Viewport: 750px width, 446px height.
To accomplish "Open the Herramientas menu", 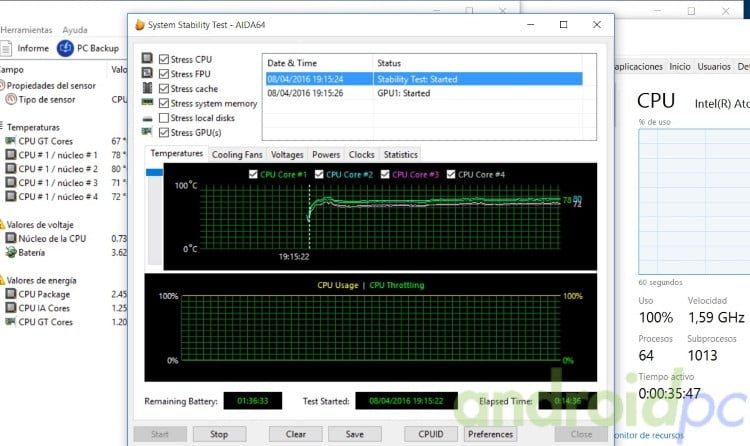I will pos(26,30).
